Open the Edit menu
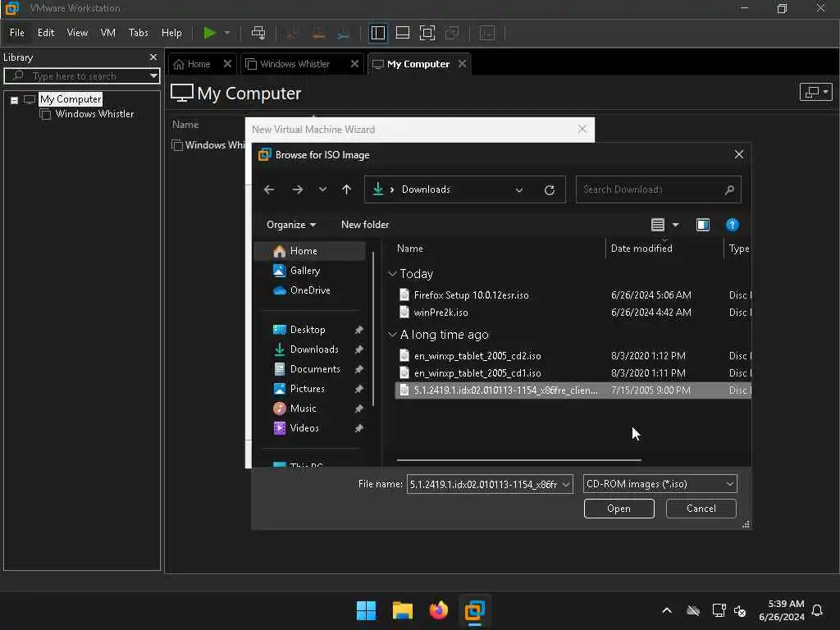This screenshot has width=840, height=630. click(x=46, y=33)
